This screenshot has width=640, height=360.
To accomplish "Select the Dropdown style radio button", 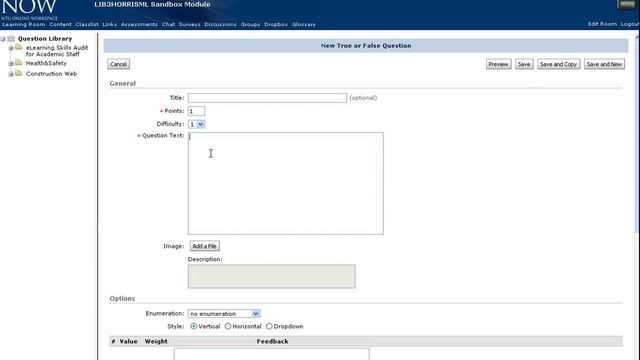I will [269, 326].
